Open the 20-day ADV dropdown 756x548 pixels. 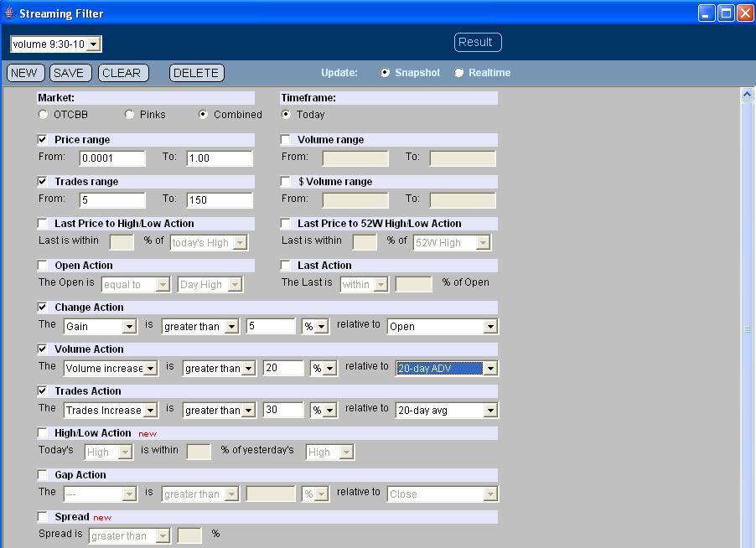tap(447, 368)
